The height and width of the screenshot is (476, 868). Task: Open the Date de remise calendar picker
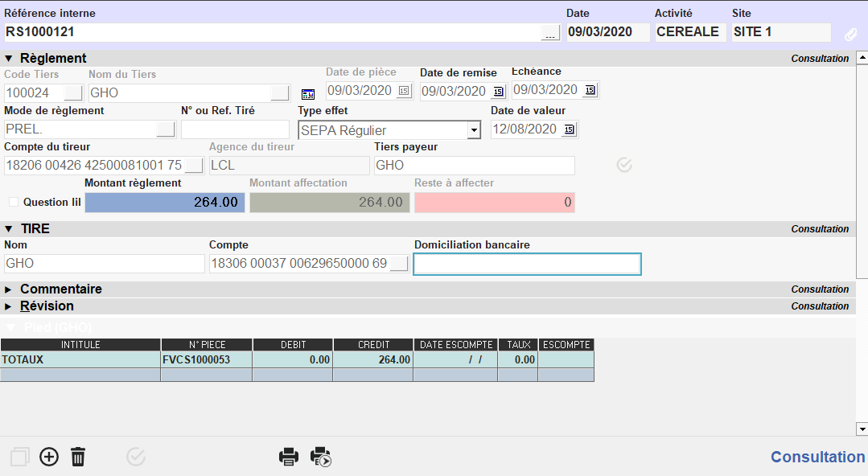pos(498,91)
